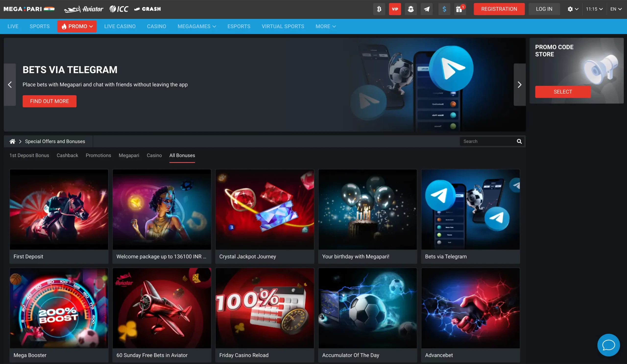Click SELECT in Promo Code Store
The height and width of the screenshot is (364, 627).
(563, 92)
